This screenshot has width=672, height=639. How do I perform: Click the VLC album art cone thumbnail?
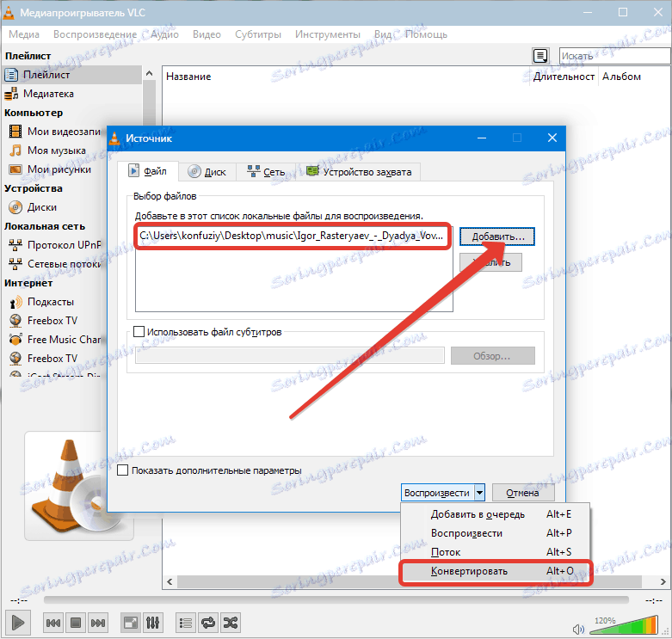pos(79,486)
